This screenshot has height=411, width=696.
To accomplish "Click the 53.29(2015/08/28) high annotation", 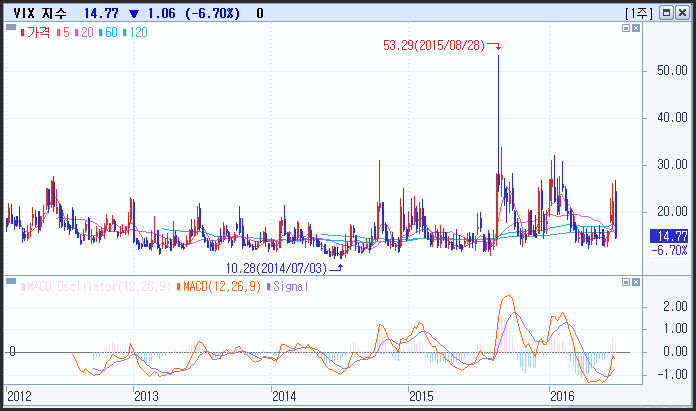I will click(x=434, y=46).
